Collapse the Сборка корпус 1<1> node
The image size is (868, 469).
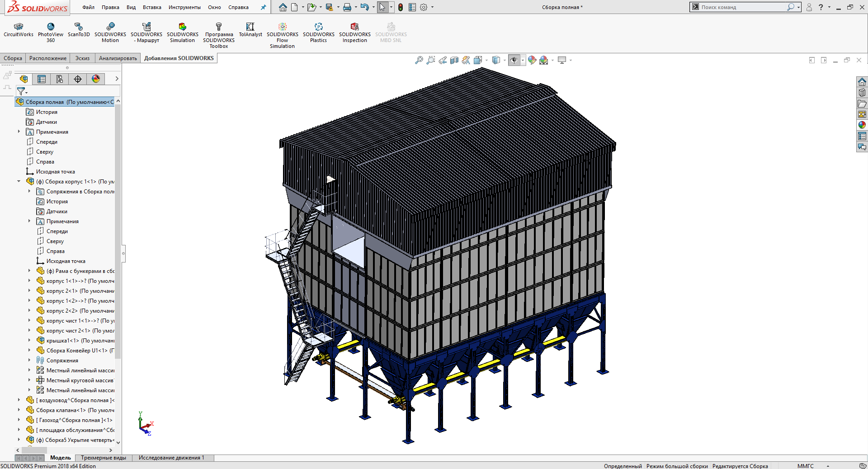coord(19,182)
